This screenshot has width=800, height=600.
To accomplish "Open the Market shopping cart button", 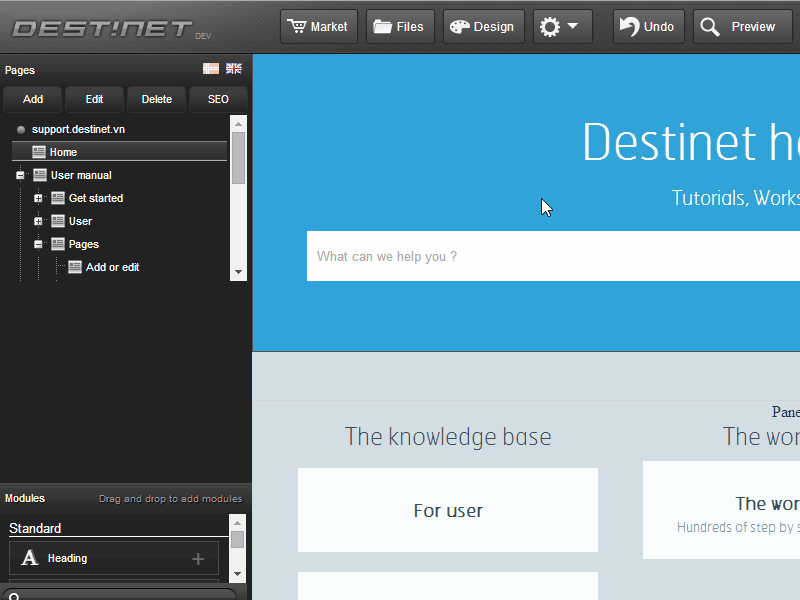I will click(318, 27).
